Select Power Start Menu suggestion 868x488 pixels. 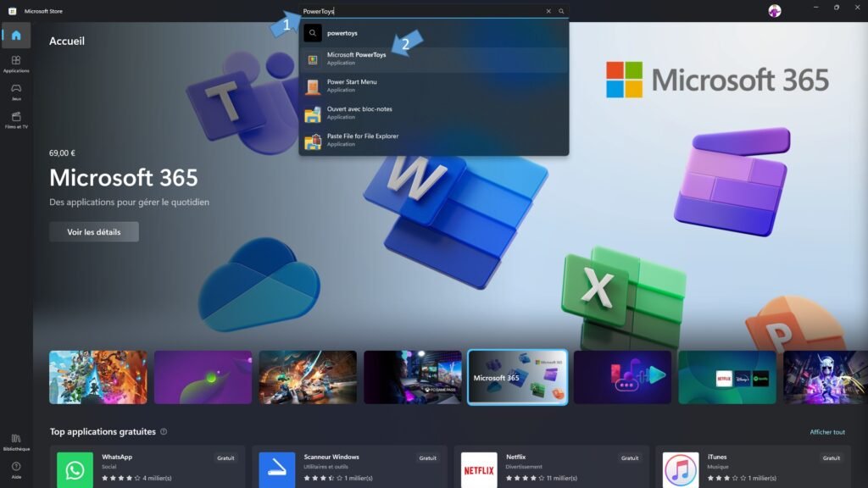tap(434, 86)
